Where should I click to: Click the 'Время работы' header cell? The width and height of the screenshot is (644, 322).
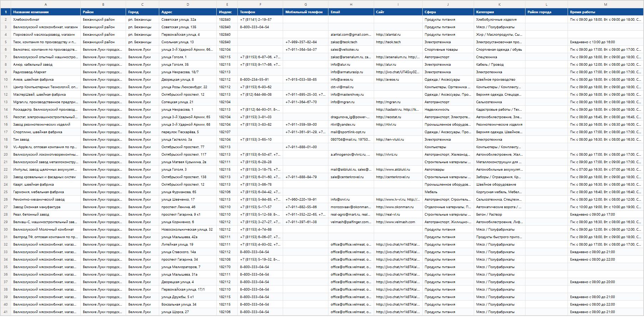605,12
